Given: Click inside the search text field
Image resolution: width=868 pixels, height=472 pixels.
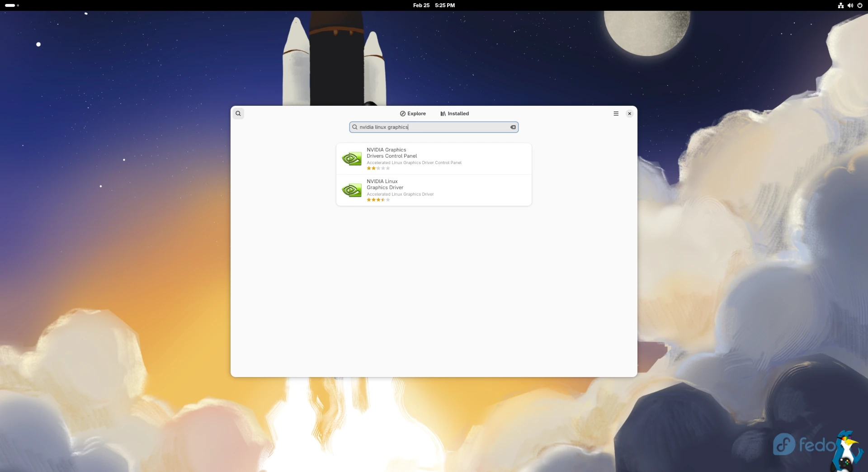Looking at the screenshot, I should click(x=434, y=127).
